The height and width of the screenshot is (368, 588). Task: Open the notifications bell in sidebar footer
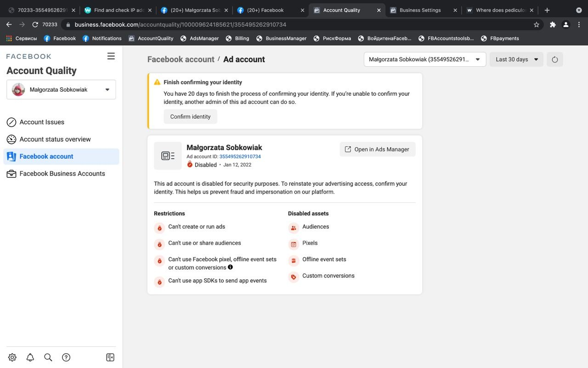coord(30,357)
